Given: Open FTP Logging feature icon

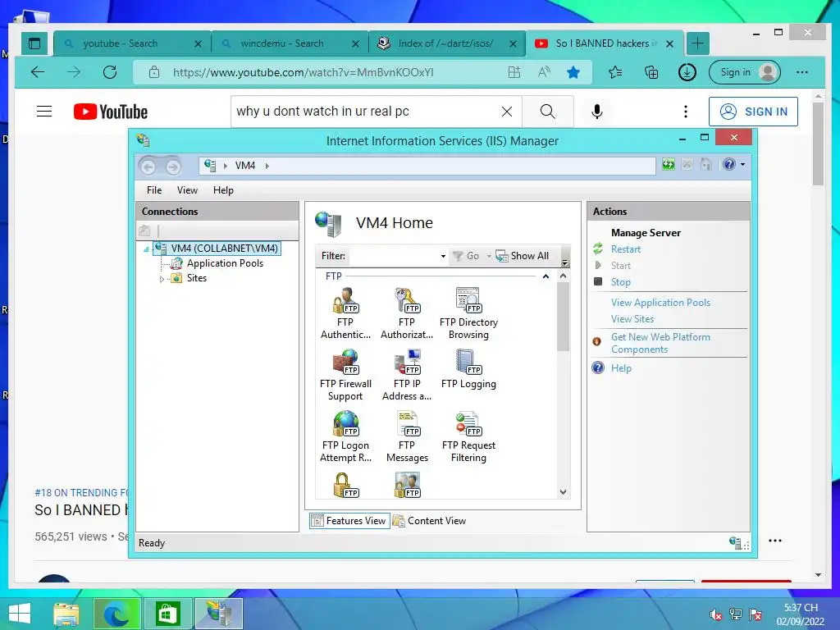Looking at the screenshot, I should pos(468,370).
